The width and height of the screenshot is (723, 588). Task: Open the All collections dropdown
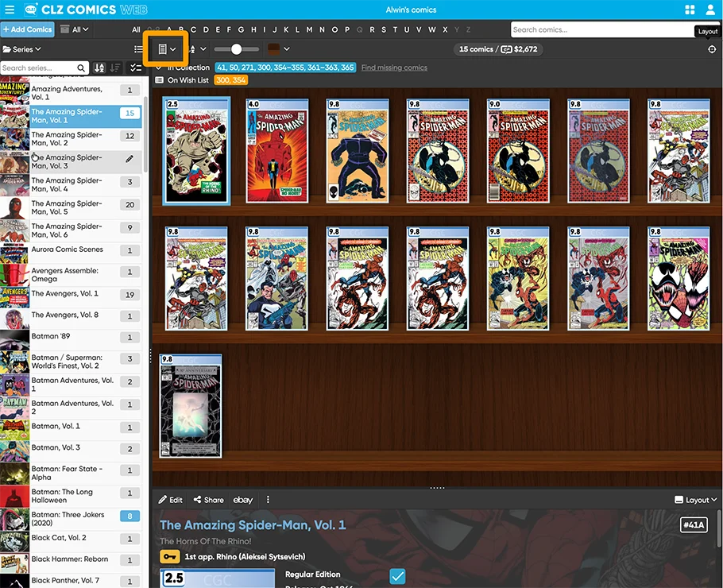(75, 29)
